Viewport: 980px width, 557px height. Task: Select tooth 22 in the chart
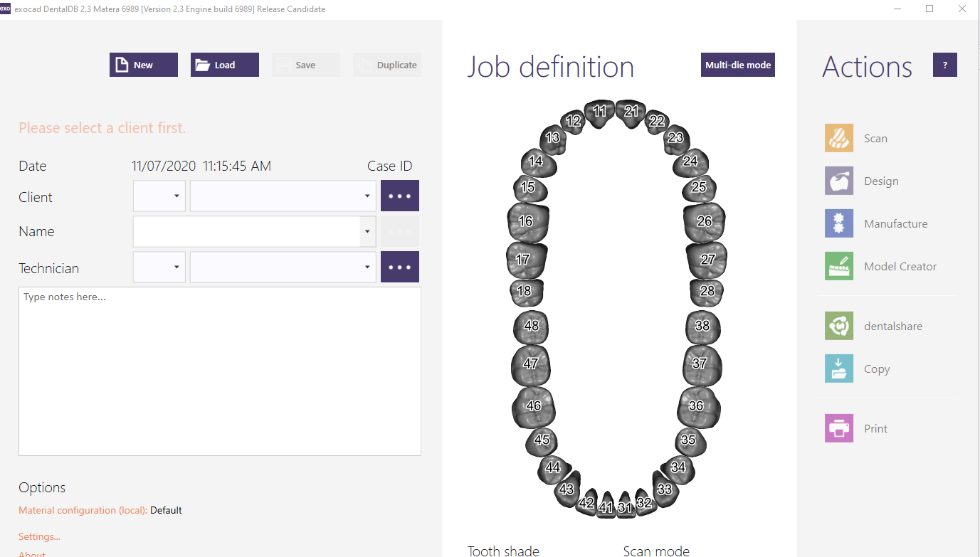click(657, 121)
